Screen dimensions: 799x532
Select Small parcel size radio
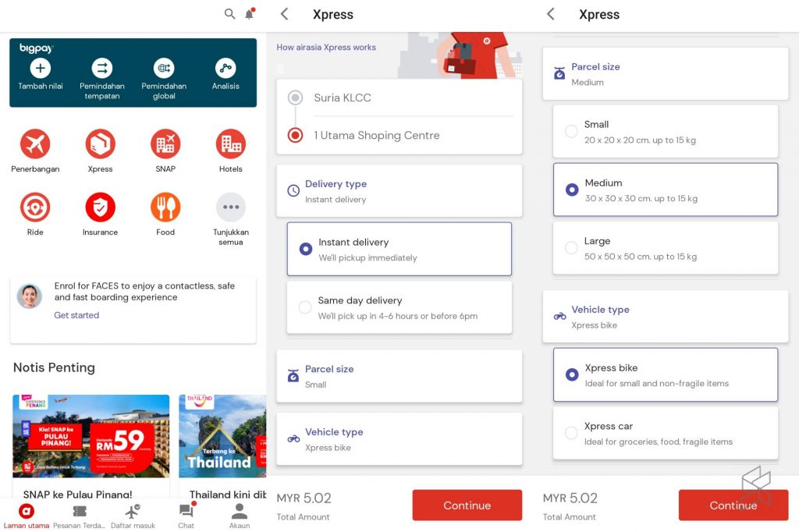pyautogui.click(x=571, y=131)
